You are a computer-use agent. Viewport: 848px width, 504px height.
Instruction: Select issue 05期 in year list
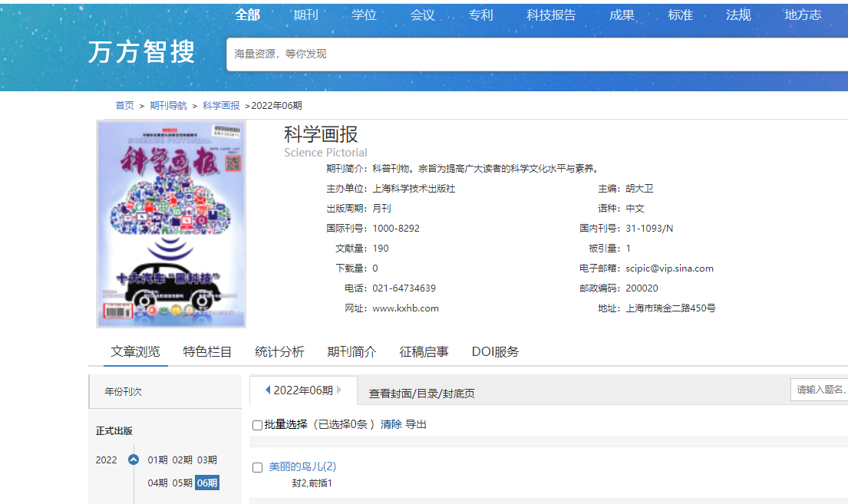182,483
